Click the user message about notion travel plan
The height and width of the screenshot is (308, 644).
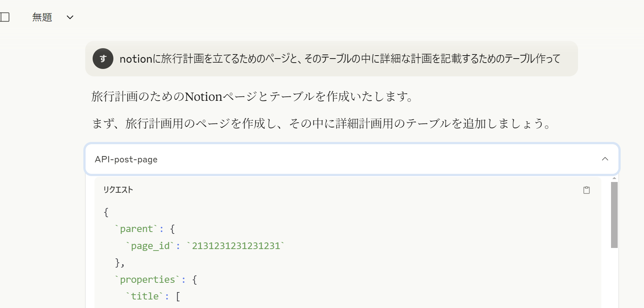tap(340, 59)
